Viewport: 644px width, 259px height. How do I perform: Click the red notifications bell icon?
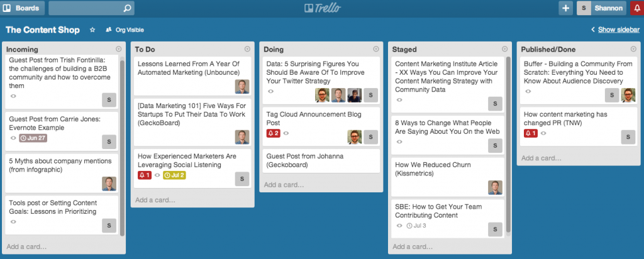pyautogui.click(x=636, y=8)
